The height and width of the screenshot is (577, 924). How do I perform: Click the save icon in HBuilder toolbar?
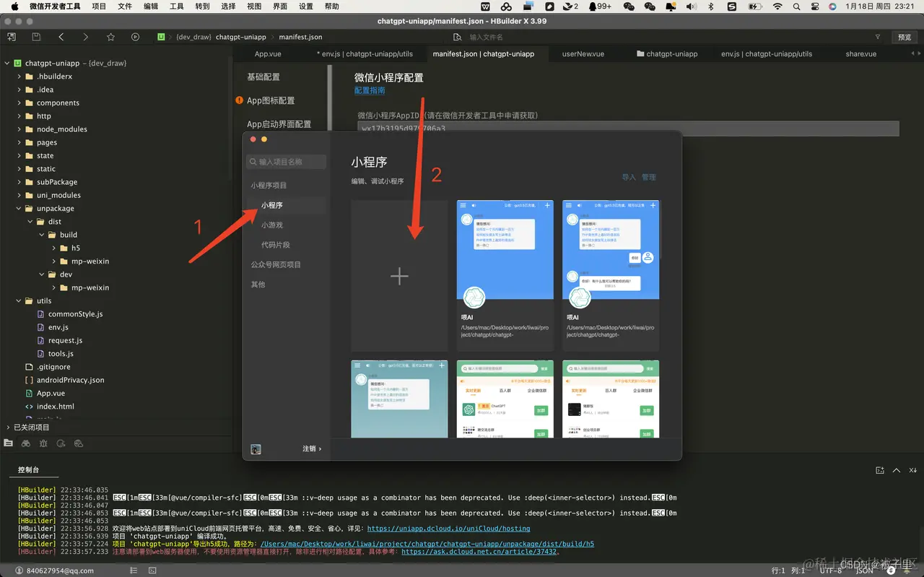36,37
